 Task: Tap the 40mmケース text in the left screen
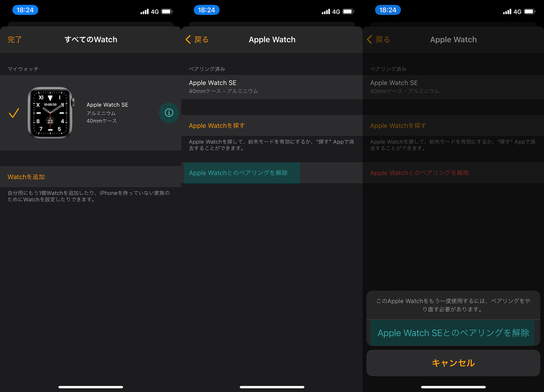(102, 121)
